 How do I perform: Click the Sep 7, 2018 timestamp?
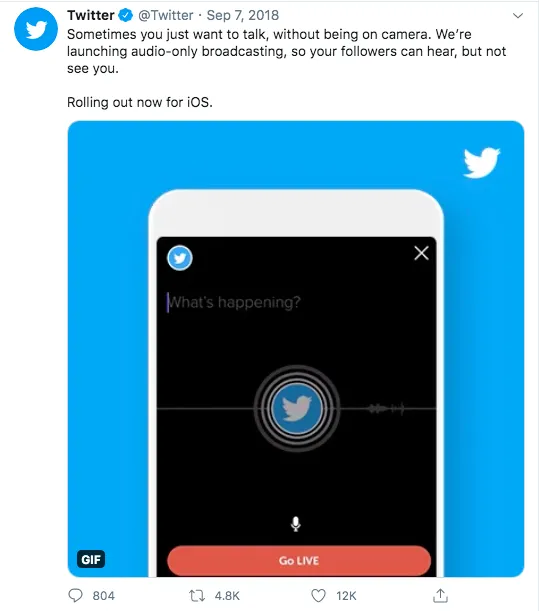click(242, 15)
